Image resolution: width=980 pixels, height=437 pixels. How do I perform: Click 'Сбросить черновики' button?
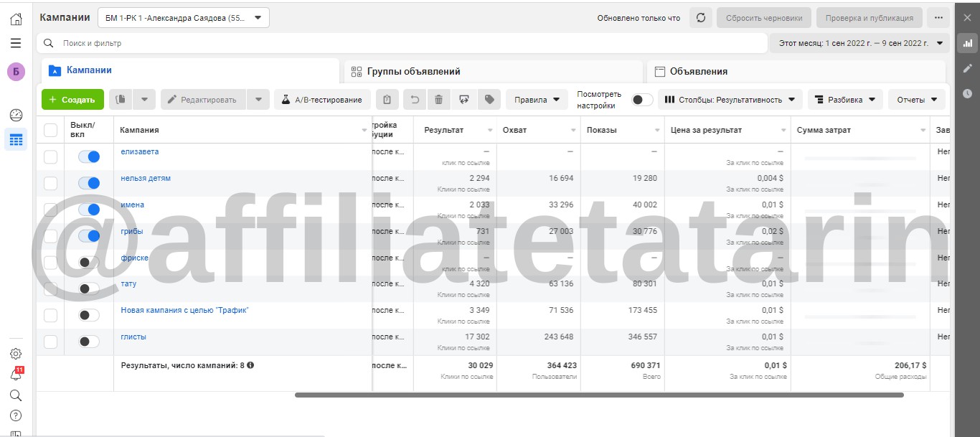[764, 18]
